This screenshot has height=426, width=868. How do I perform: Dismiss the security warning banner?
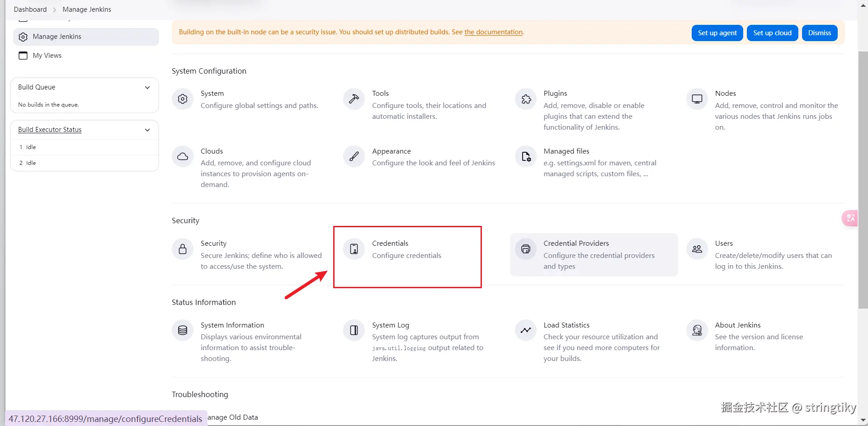[x=820, y=33]
